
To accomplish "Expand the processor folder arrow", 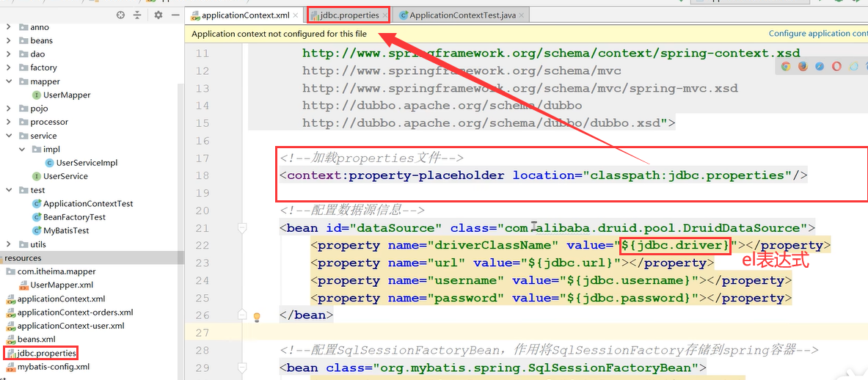I will [8, 122].
